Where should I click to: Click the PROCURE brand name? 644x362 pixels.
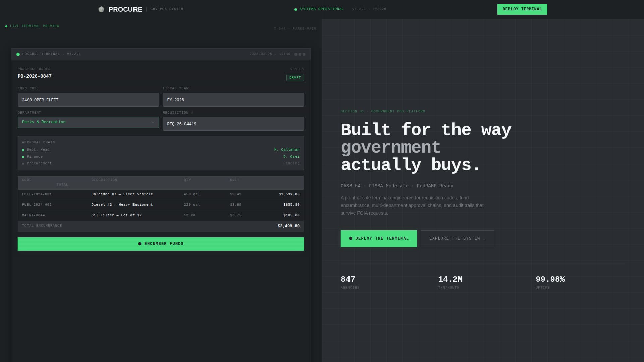point(125,9)
